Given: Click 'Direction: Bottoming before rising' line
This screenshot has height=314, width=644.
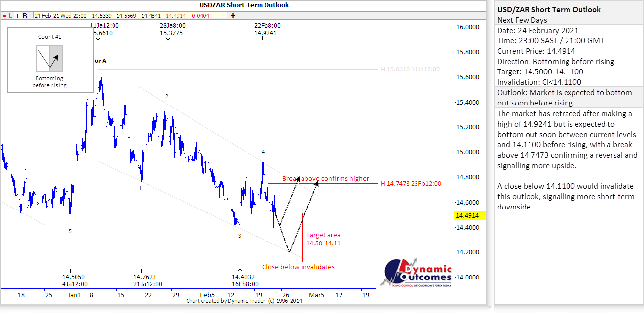Looking at the screenshot, I should tap(556, 62).
